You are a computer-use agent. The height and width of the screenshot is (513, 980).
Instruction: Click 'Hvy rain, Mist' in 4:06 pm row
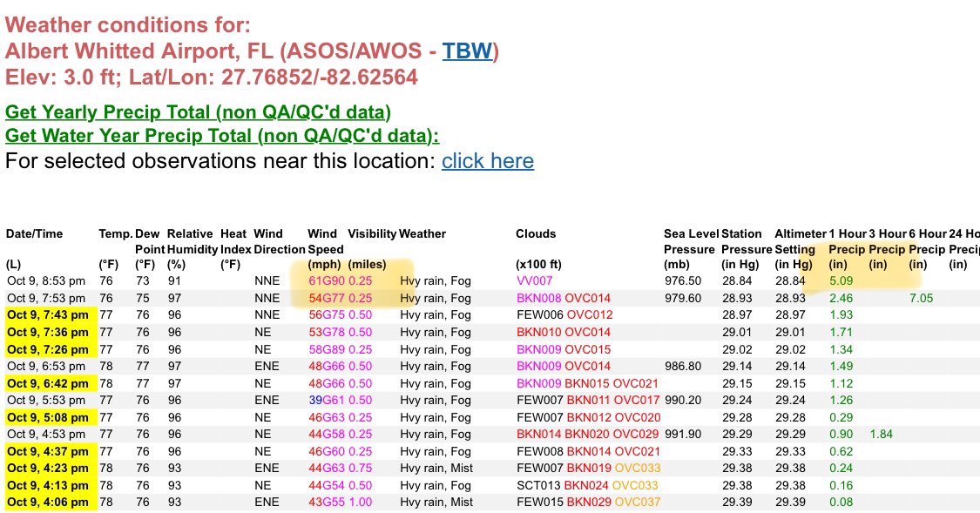click(436, 502)
